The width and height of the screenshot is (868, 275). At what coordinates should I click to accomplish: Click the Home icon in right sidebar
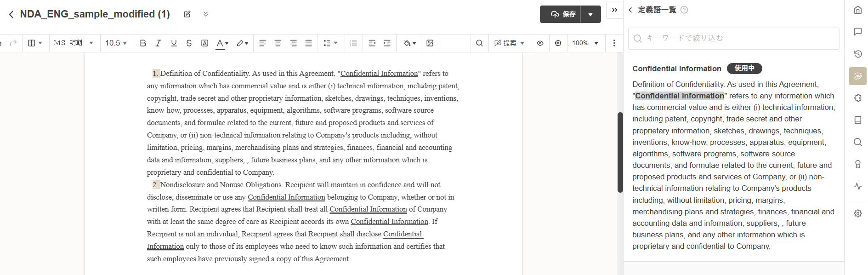pyautogui.click(x=857, y=10)
